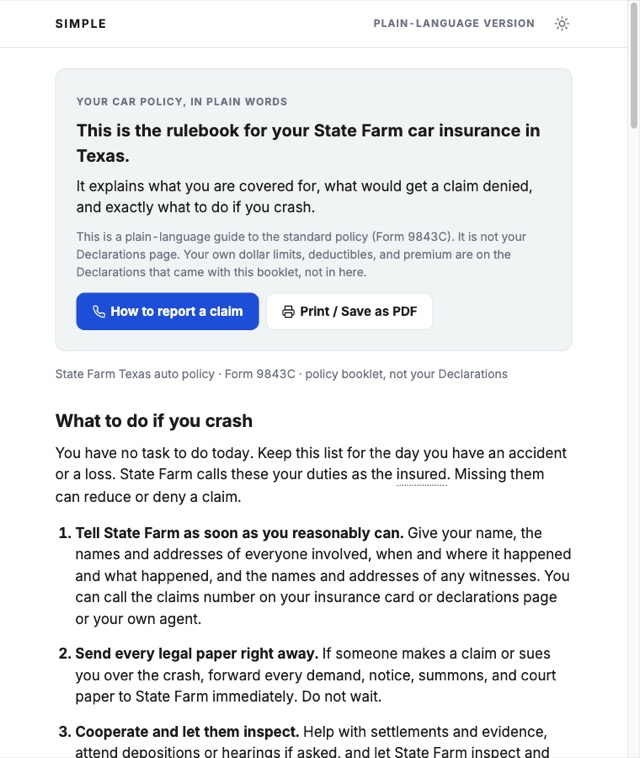Click the vertical scrollbar thumb
This screenshot has width=640, height=758.
tap(634, 66)
